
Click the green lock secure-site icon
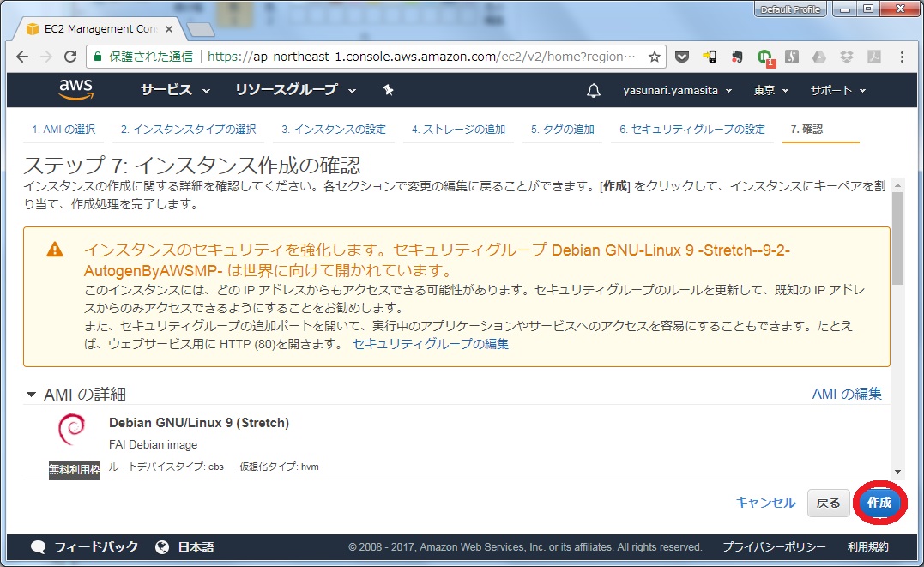pyautogui.click(x=98, y=57)
